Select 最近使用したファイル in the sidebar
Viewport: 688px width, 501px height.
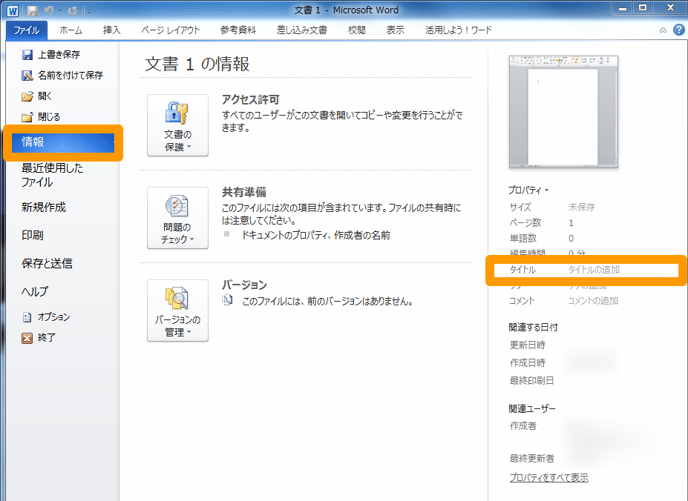(x=52, y=175)
